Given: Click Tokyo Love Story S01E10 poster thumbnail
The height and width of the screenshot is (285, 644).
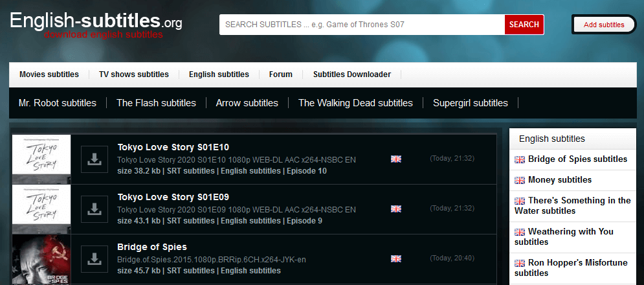Looking at the screenshot, I should 41,159.
